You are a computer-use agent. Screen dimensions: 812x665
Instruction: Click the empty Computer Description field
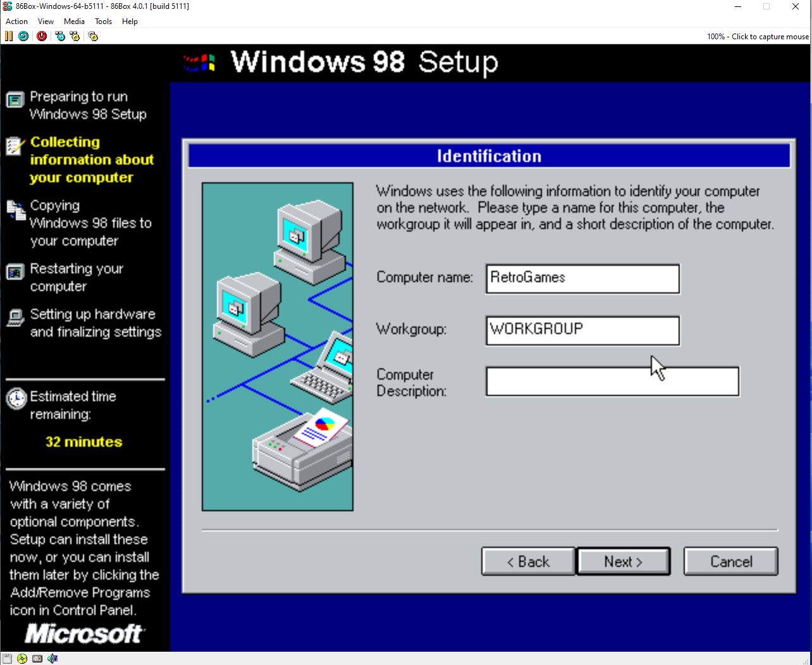[x=612, y=382]
